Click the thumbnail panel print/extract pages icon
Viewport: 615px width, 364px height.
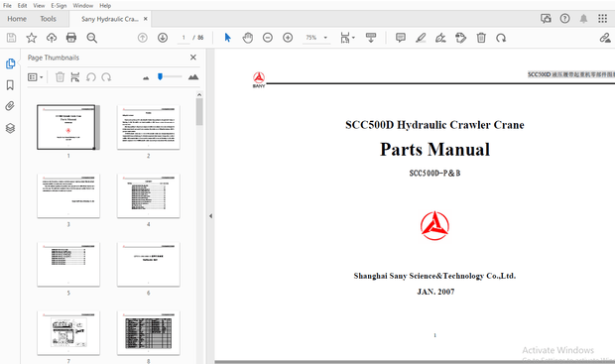click(75, 77)
